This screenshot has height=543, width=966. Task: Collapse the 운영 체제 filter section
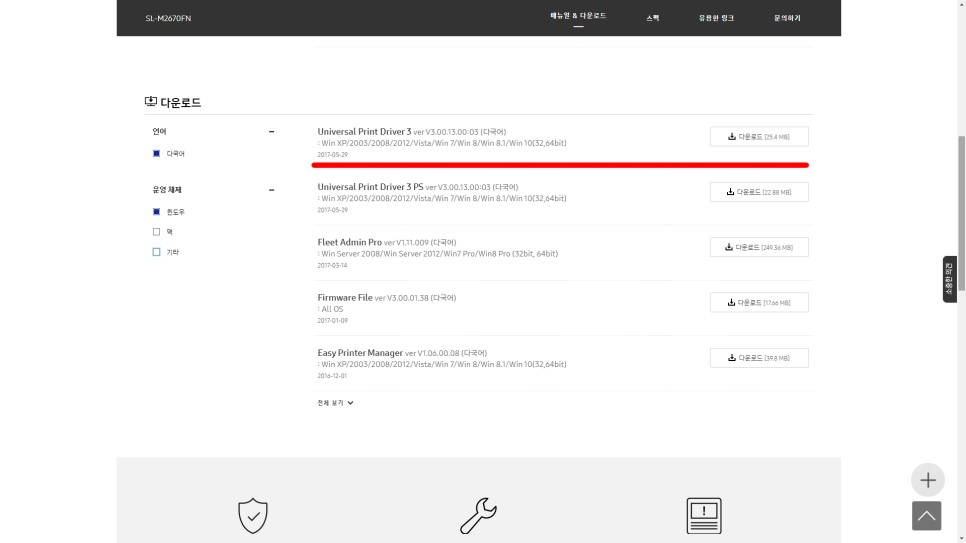tap(272, 190)
